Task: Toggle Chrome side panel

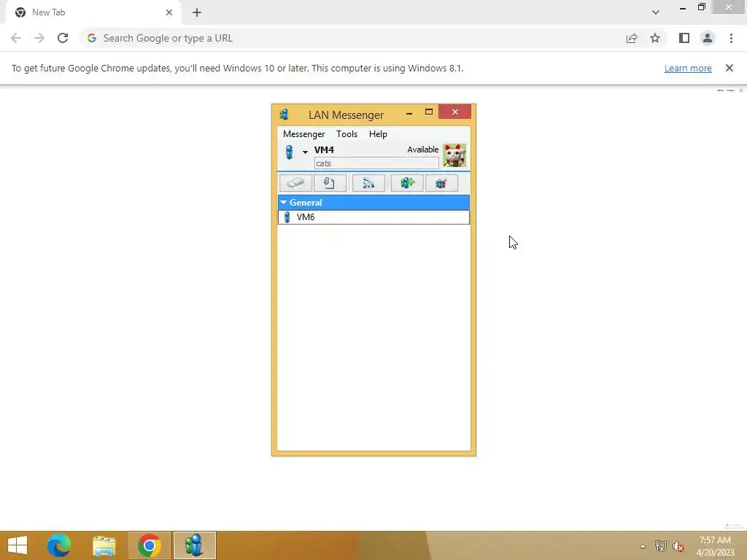Action: (684, 38)
